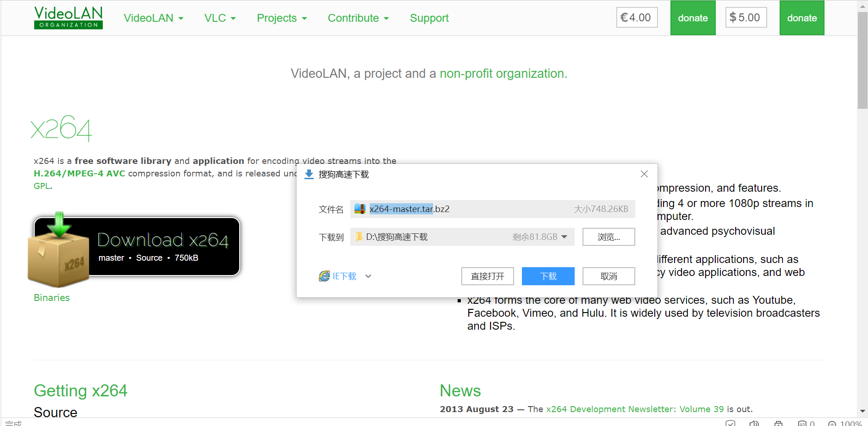Click the page vertical scrollbar thumb
The image size is (868, 426).
pos(862,60)
